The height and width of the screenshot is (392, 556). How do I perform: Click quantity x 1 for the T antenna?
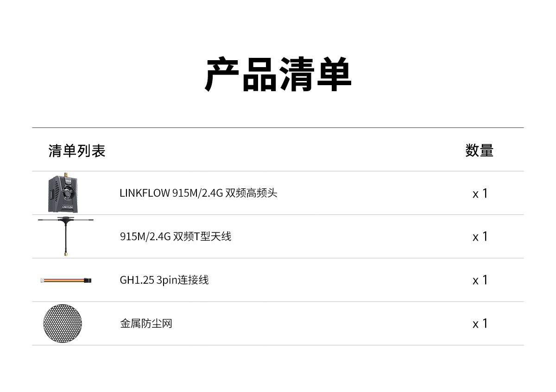pos(480,237)
